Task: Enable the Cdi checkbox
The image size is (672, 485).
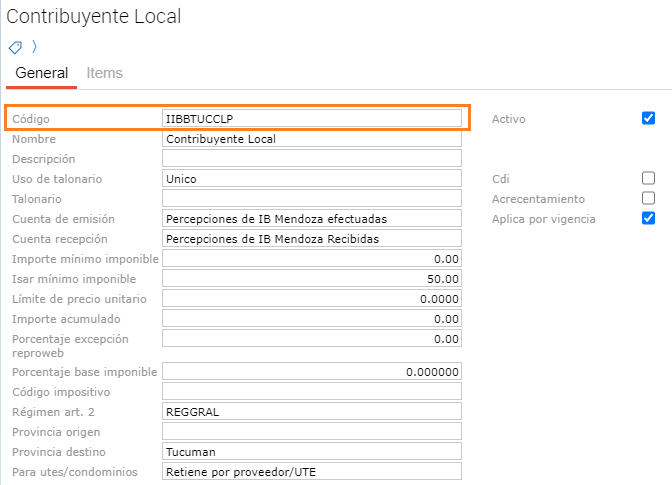Action: pos(648,178)
